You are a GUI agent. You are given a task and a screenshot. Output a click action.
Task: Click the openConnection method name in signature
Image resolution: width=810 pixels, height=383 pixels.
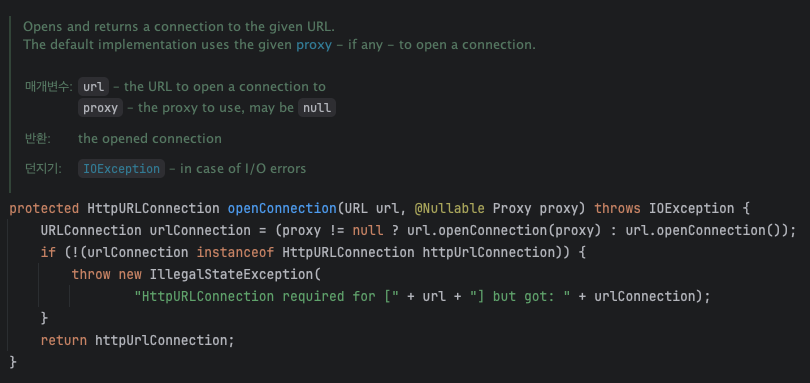coord(282,209)
